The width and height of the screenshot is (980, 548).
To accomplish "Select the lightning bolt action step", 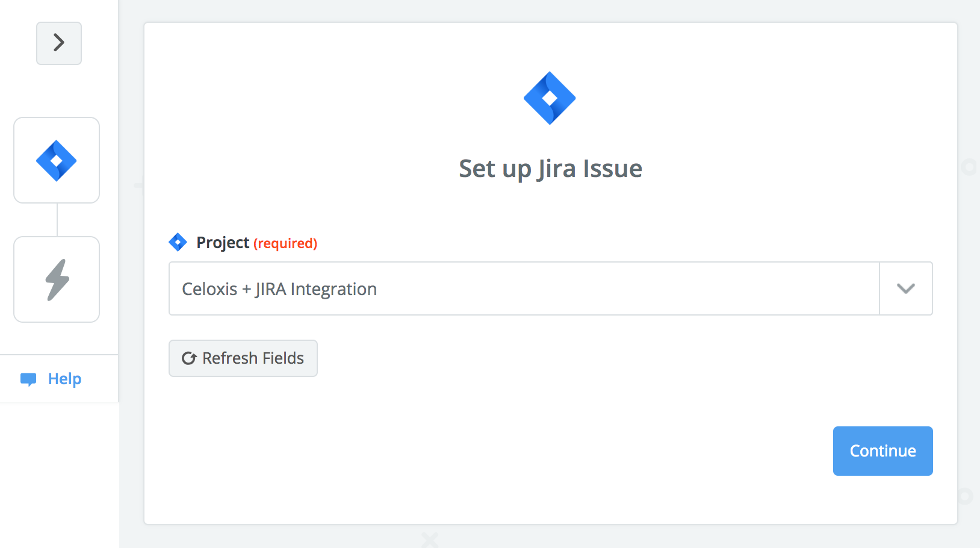I will [57, 279].
